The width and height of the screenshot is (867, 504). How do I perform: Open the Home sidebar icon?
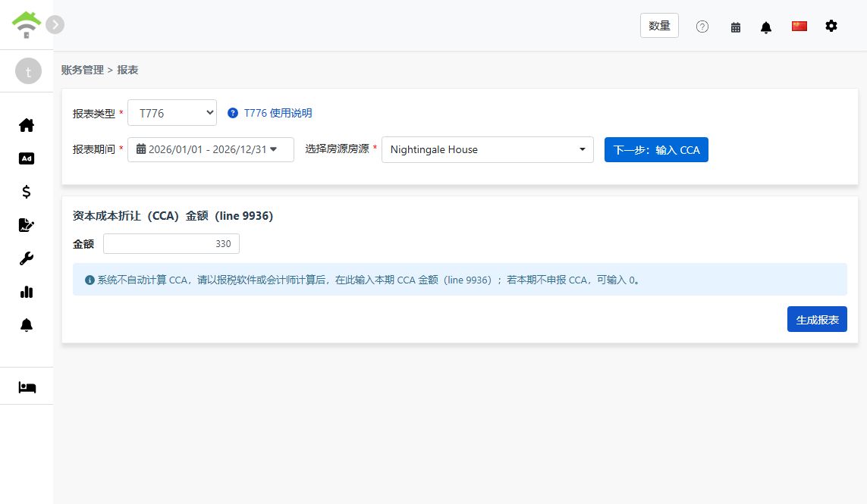[27, 126]
